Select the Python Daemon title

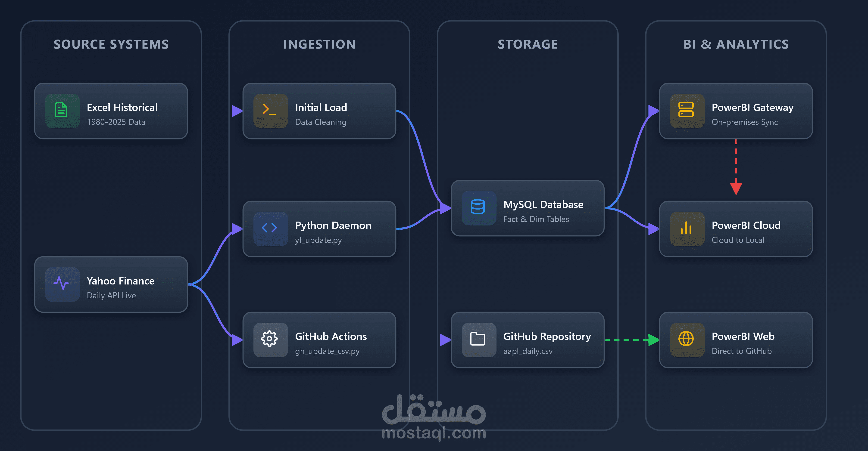point(333,225)
